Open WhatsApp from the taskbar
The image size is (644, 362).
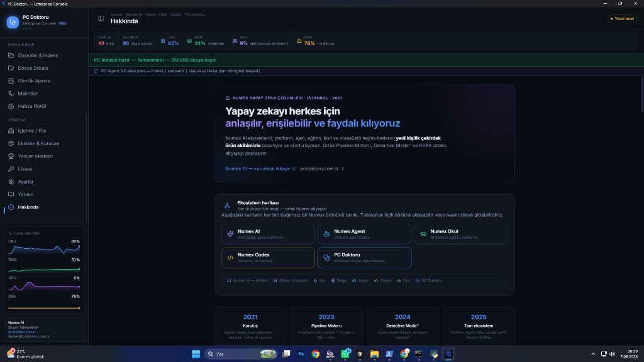(345, 354)
